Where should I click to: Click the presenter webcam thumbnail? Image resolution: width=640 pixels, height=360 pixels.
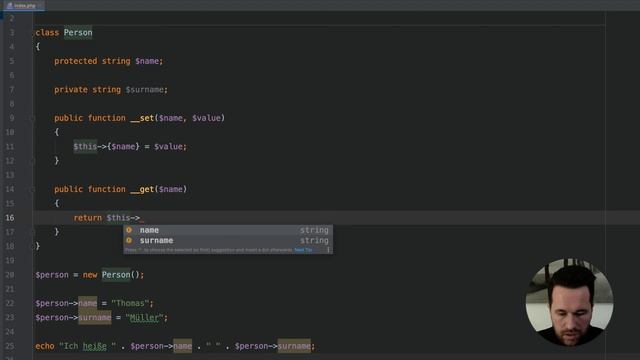(569, 302)
